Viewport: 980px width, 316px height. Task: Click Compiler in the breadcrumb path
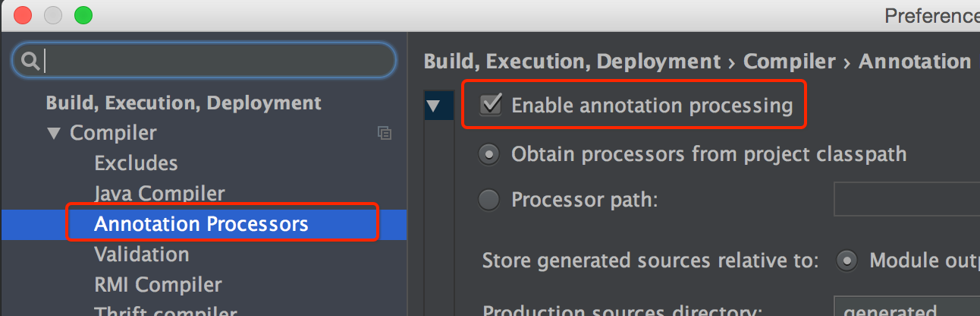point(789,62)
